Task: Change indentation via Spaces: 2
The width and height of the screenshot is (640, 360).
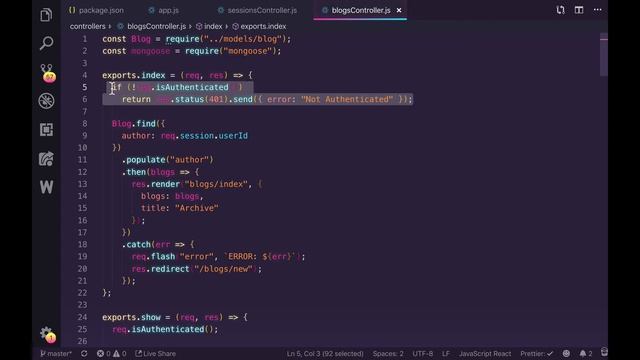Action: [x=388, y=353]
